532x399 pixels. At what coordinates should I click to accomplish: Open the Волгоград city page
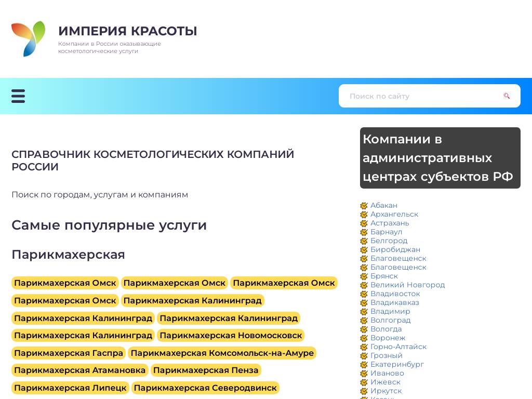391,321
